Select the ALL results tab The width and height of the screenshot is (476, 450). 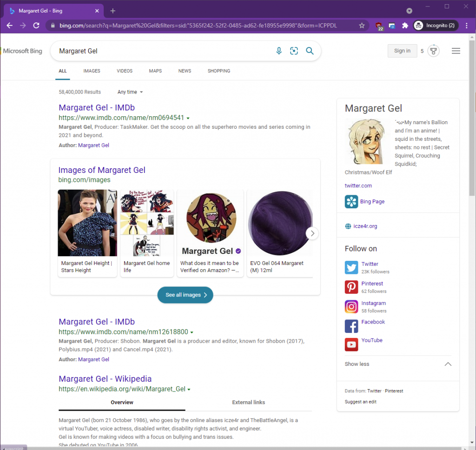click(63, 71)
